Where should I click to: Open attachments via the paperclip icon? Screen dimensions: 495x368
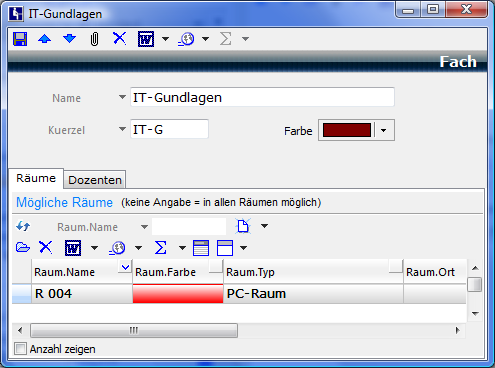click(x=94, y=39)
